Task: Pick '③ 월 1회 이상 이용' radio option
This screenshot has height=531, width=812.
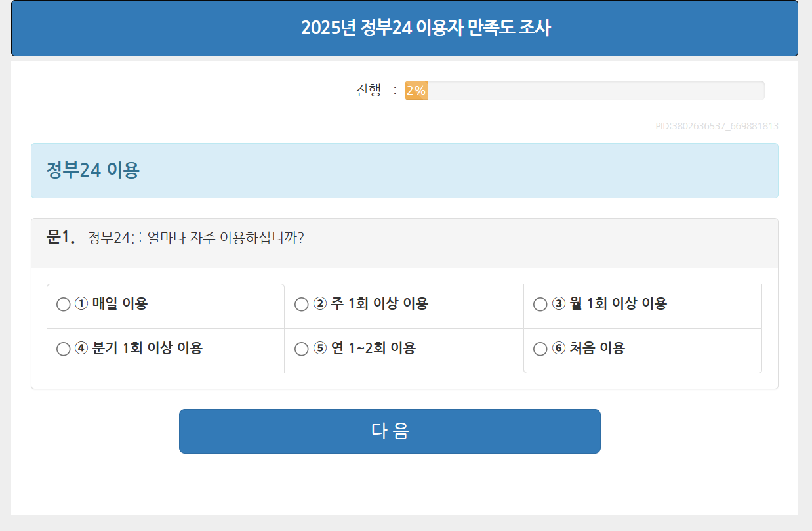Action: (540, 305)
